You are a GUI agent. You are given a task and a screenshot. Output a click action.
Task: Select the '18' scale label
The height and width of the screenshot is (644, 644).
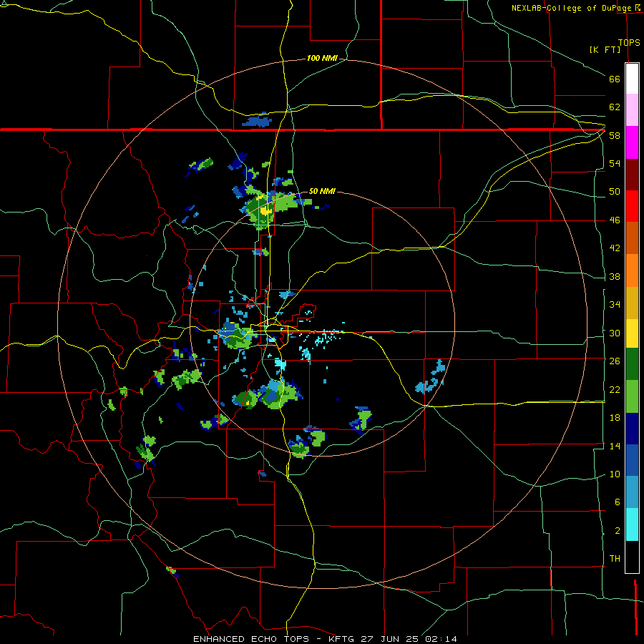click(615, 418)
